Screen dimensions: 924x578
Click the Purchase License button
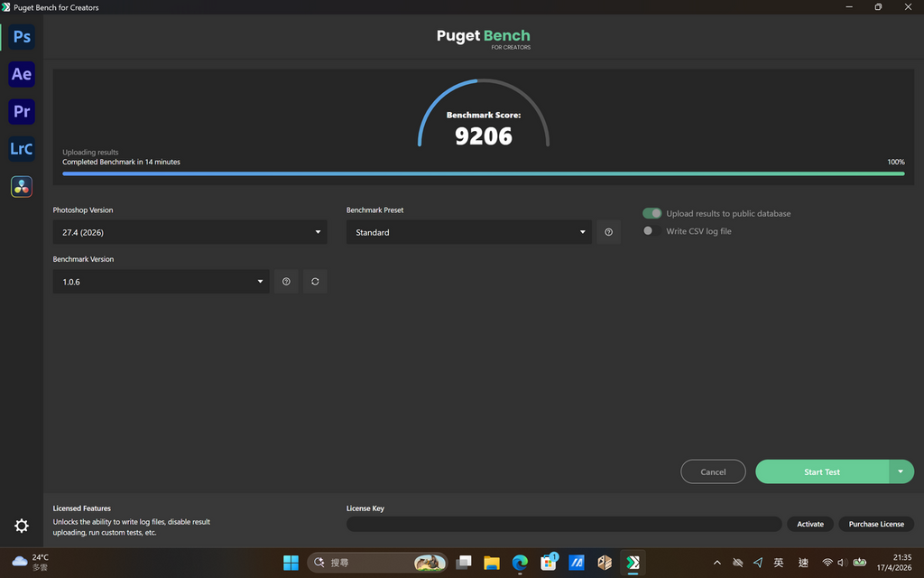876,524
